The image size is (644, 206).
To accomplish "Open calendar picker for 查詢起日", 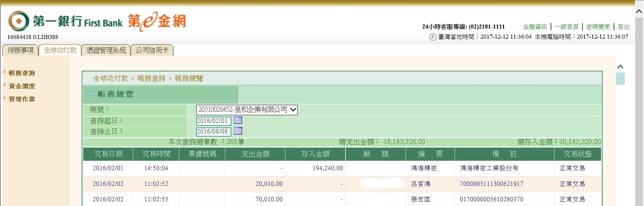I will point(238,120).
